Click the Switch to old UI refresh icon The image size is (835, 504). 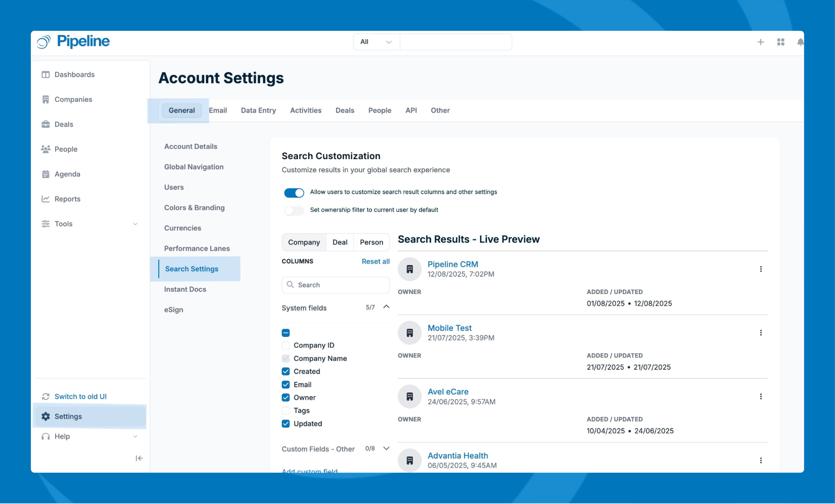tap(45, 396)
